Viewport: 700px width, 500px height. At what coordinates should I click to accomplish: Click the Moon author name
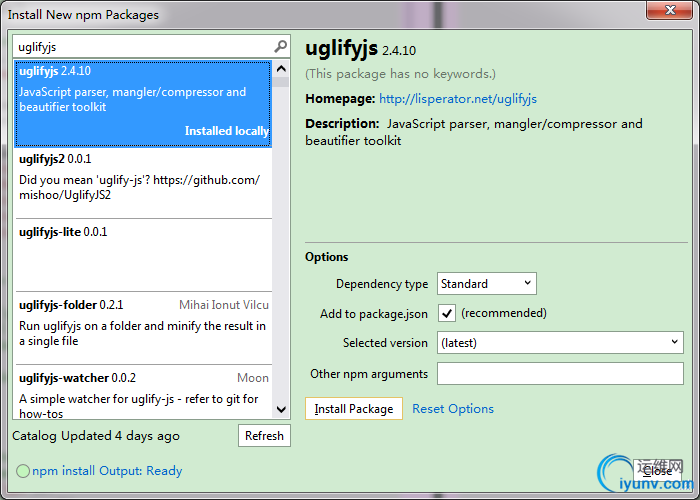click(x=253, y=378)
